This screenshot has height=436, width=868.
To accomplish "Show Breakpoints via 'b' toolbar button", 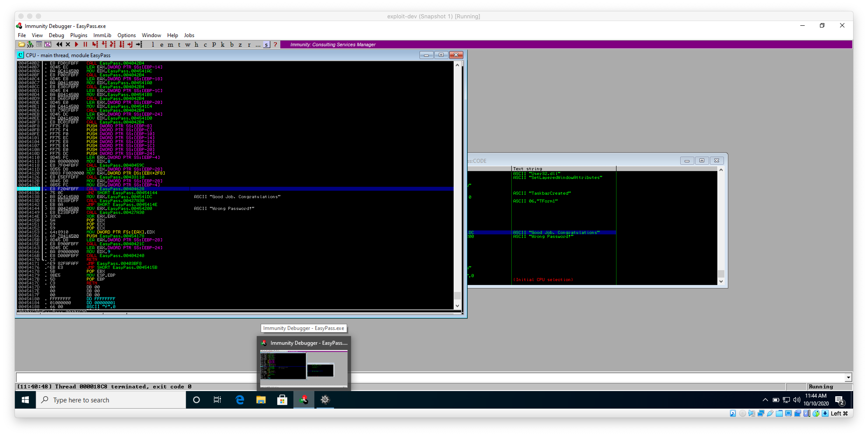I will click(231, 45).
